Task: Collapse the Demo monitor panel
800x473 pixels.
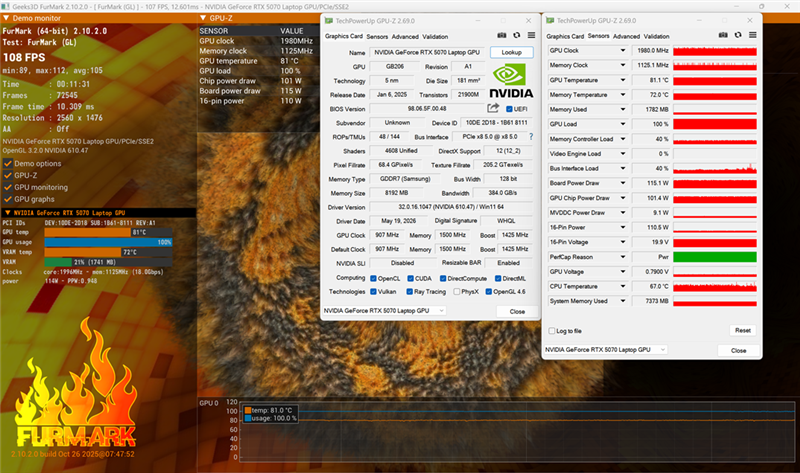Action: [x=6, y=18]
